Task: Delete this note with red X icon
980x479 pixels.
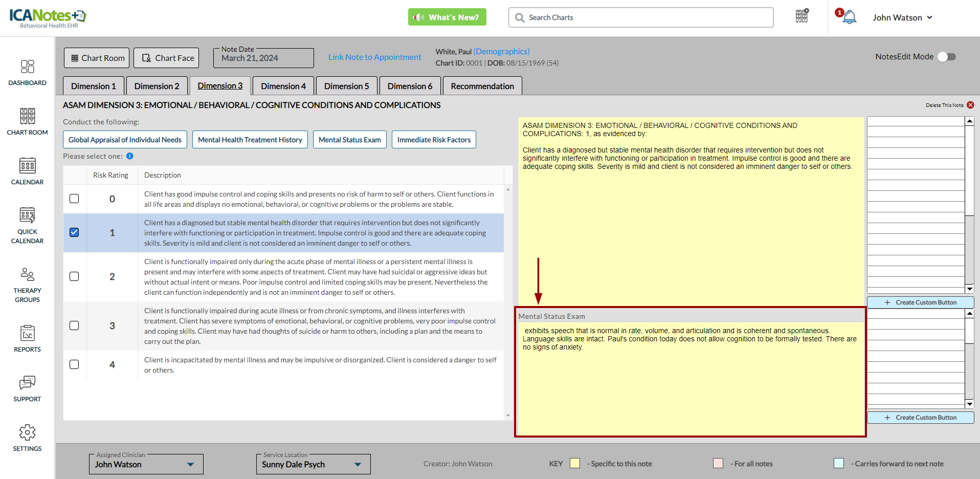Action: (x=970, y=105)
